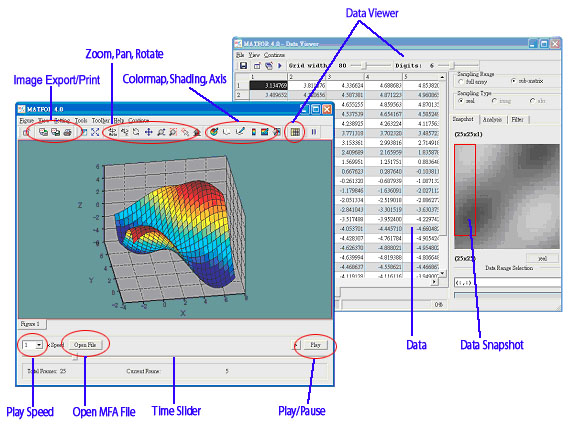The height and width of the screenshot is (427, 570).
Task: Open the play speed dropdown
Action: click(39, 345)
